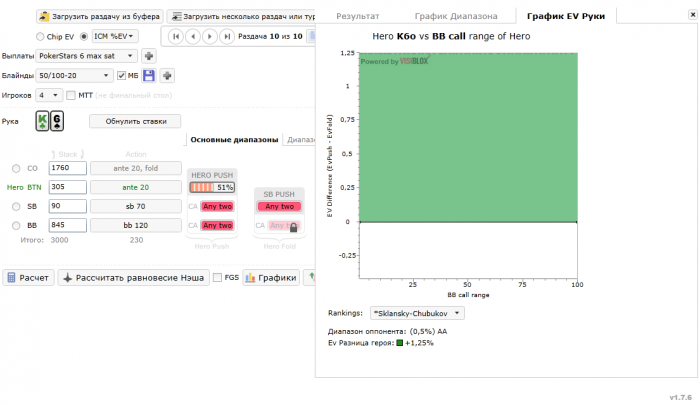This screenshot has height=405, width=700.
Task: Add blinds level plus icon
Action: (167, 75)
